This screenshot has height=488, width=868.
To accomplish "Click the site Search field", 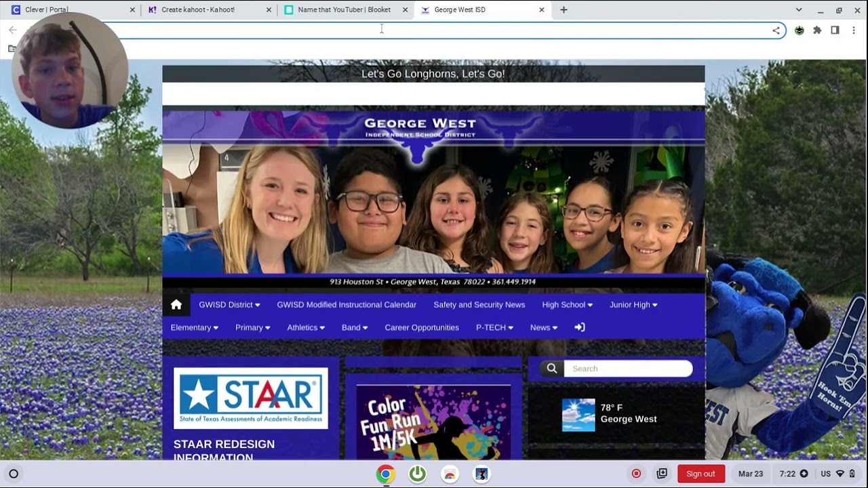I will tap(628, 369).
